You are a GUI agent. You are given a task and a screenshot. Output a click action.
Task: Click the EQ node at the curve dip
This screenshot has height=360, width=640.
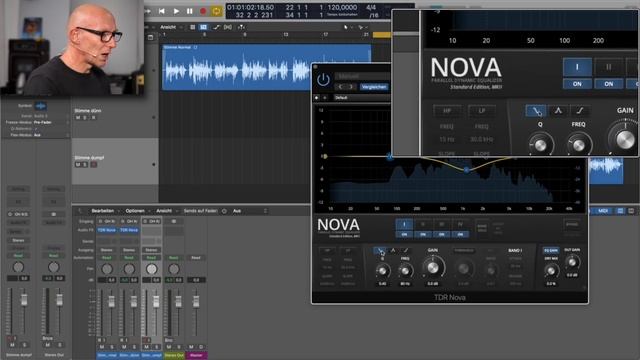click(x=467, y=169)
